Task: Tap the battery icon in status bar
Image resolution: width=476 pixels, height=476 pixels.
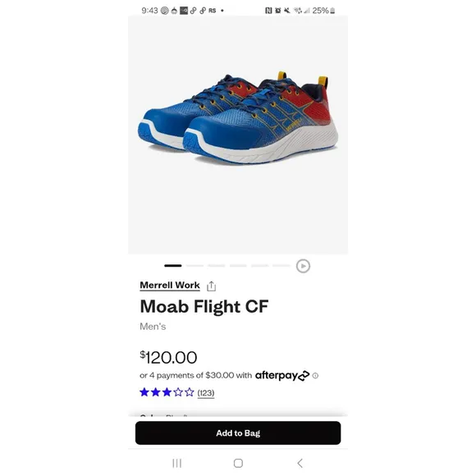Action: [x=332, y=11]
